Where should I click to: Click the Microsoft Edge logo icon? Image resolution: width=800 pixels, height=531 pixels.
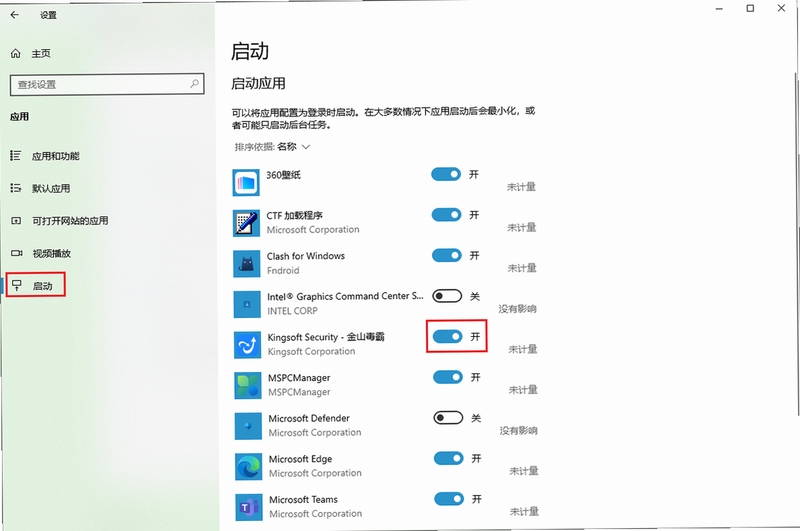pos(248,466)
